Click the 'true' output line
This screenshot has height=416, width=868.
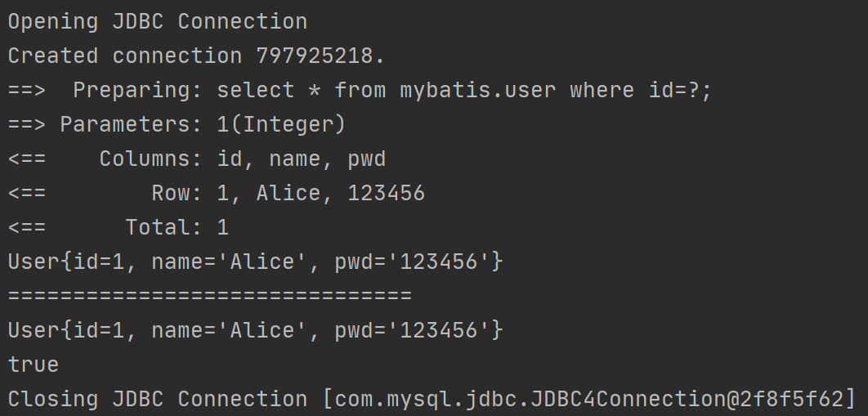point(34,365)
